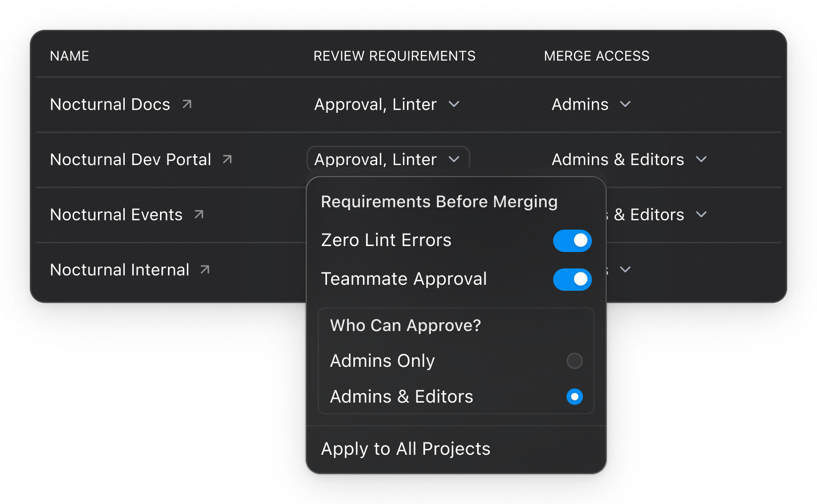
Task: Open Nocturnal Internal external link arrow
Action: pos(205,270)
